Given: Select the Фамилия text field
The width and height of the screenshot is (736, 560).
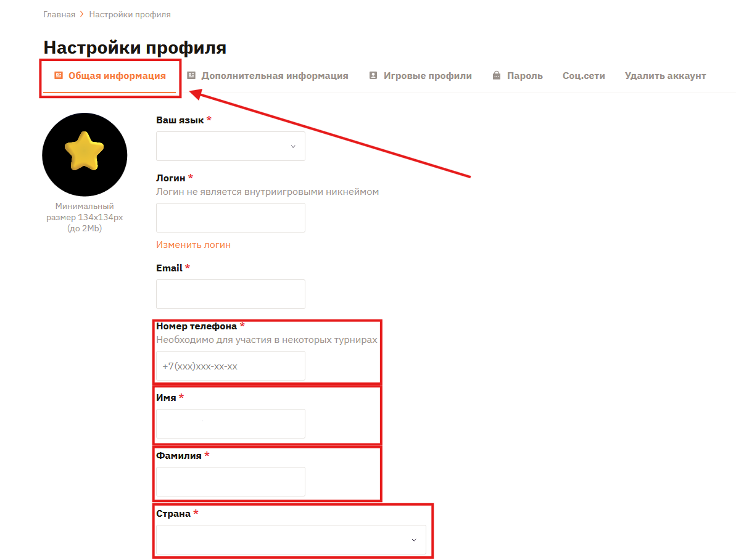Looking at the screenshot, I should (231, 482).
